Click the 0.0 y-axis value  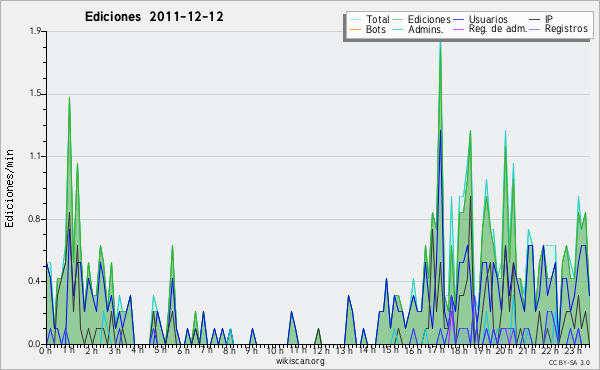click(x=35, y=344)
